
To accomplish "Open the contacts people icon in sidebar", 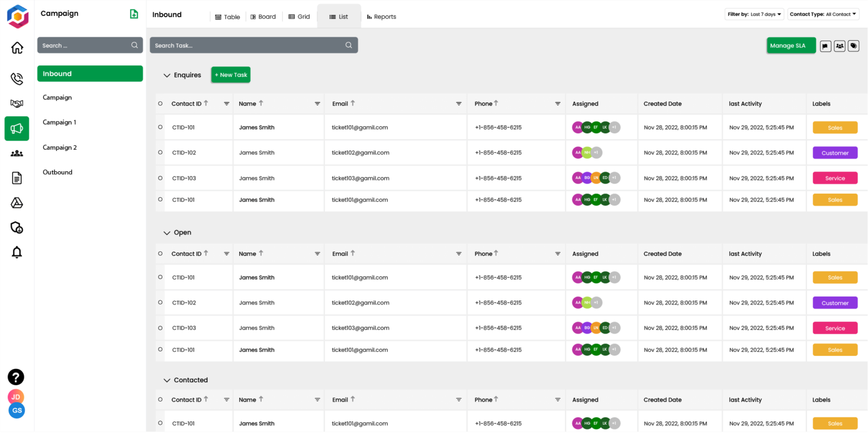I will tap(16, 153).
